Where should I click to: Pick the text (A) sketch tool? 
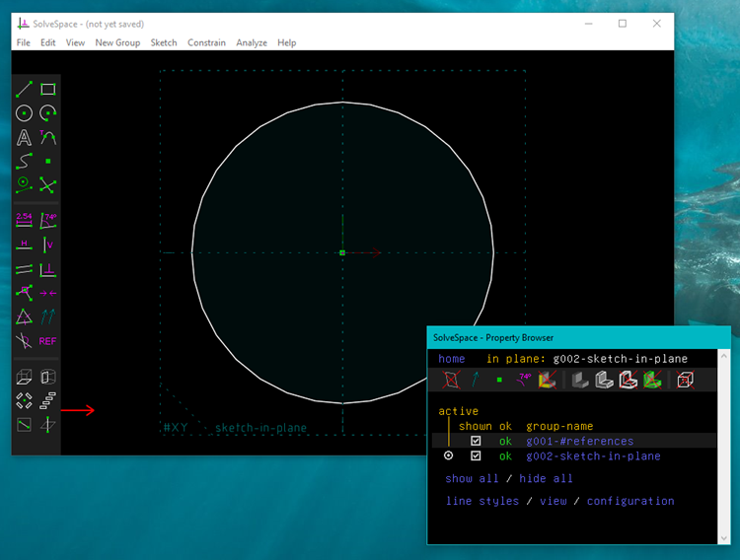tap(24, 137)
